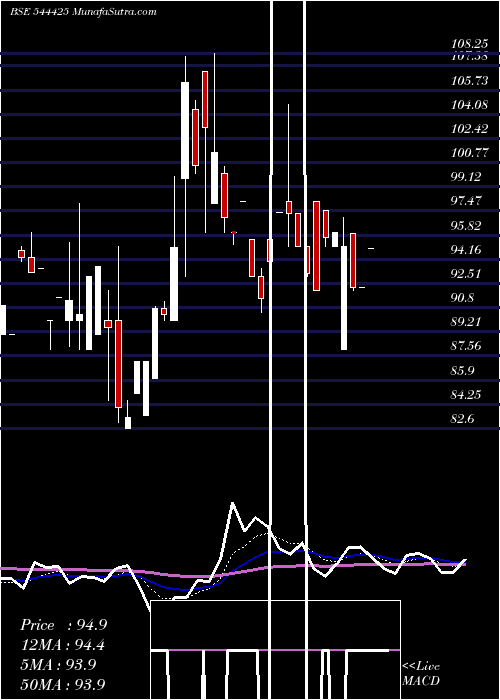Click the Price : 94.9 readout
The width and height of the screenshot is (500, 700).
63,625
